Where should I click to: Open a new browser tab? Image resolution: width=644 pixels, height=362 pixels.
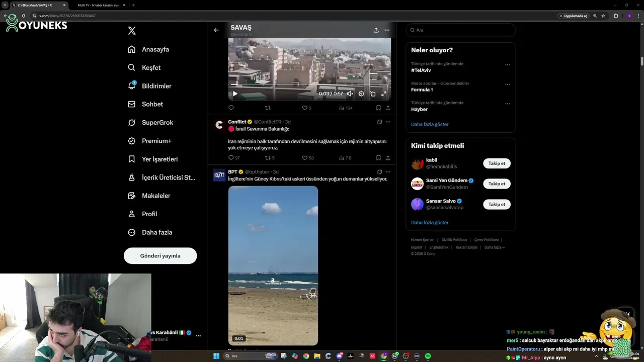(x=133, y=5)
